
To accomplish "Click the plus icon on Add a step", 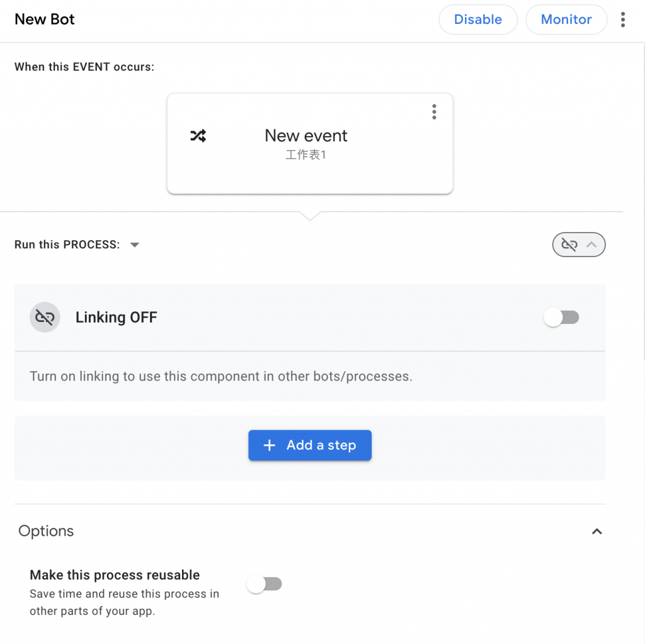I will click(x=270, y=446).
